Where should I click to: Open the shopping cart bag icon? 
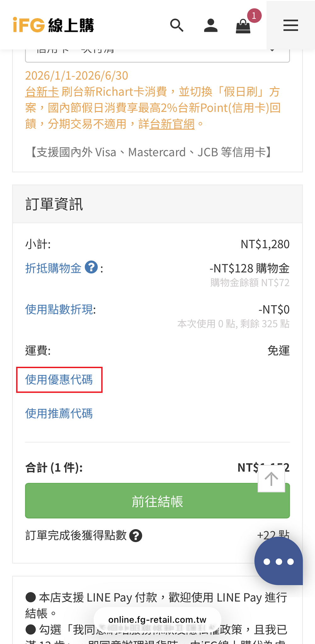(x=243, y=26)
